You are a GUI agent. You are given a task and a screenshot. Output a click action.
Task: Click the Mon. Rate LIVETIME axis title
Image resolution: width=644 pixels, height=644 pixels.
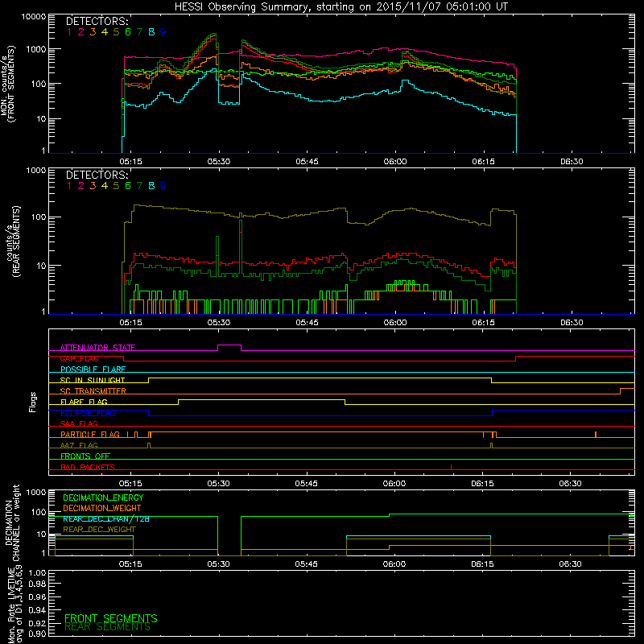15,605
